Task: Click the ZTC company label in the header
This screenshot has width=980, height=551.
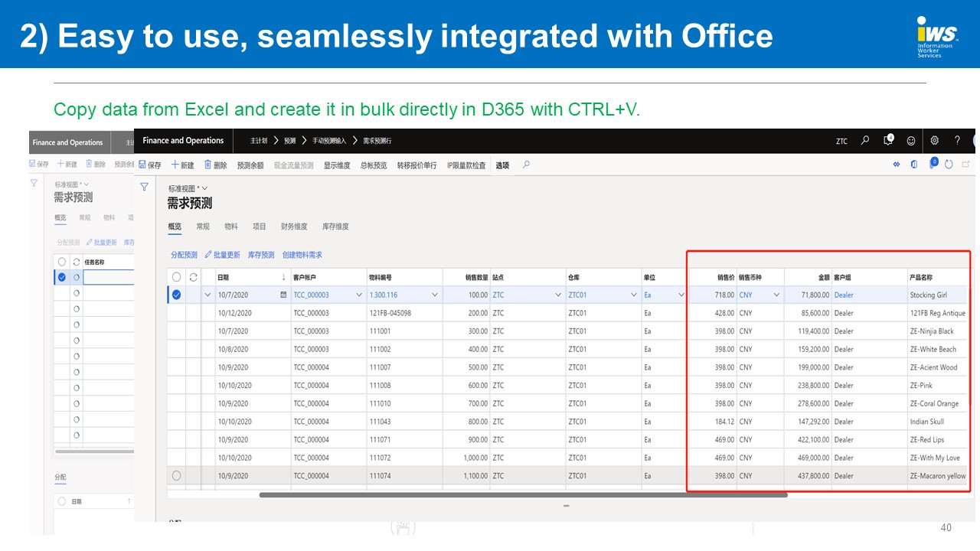Action: click(841, 141)
